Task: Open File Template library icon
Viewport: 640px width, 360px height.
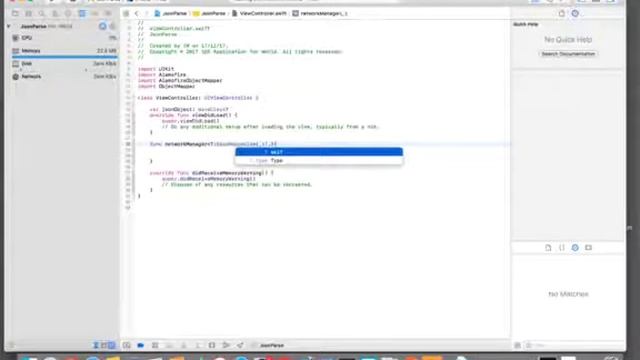Action: [548, 248]
